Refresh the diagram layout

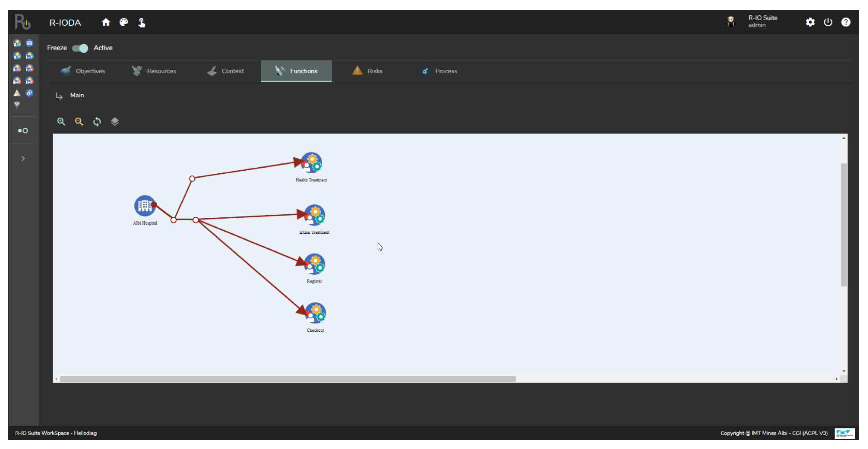(97, 122)
